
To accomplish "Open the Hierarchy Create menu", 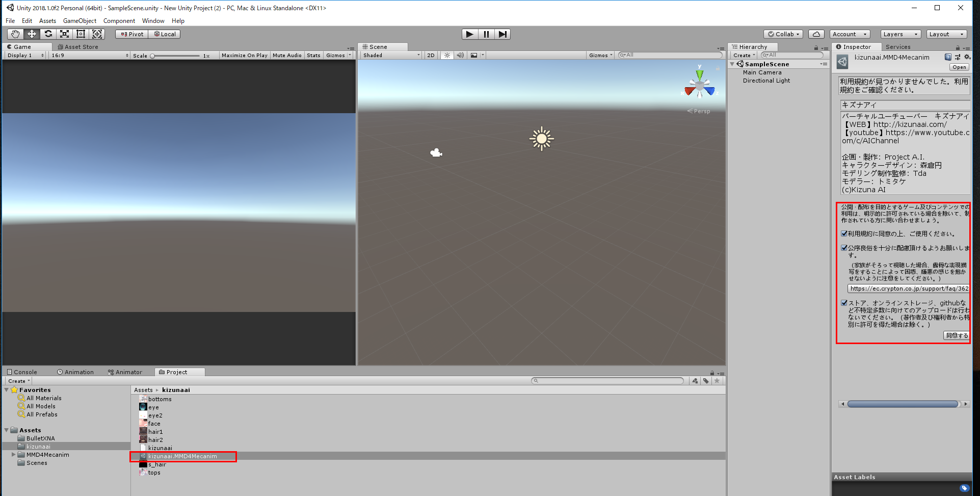I will [744, 55].
